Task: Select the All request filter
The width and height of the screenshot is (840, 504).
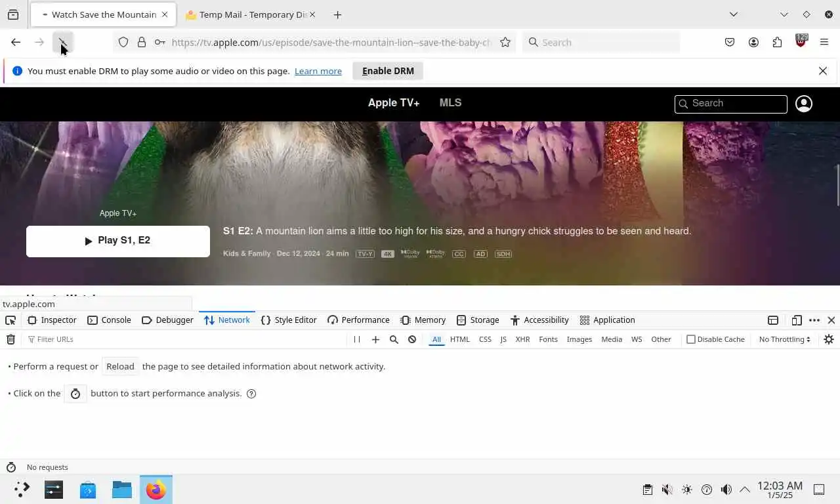Action: pos(436,339)
